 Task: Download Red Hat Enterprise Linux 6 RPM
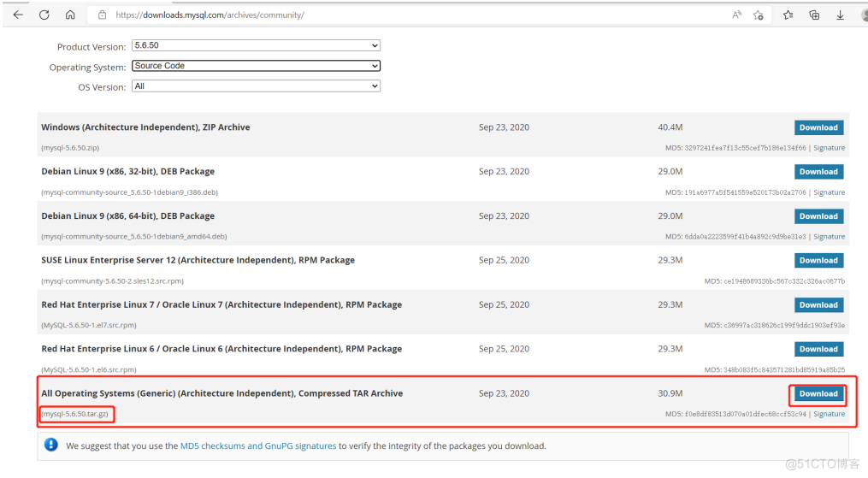[x=818, y=349]
